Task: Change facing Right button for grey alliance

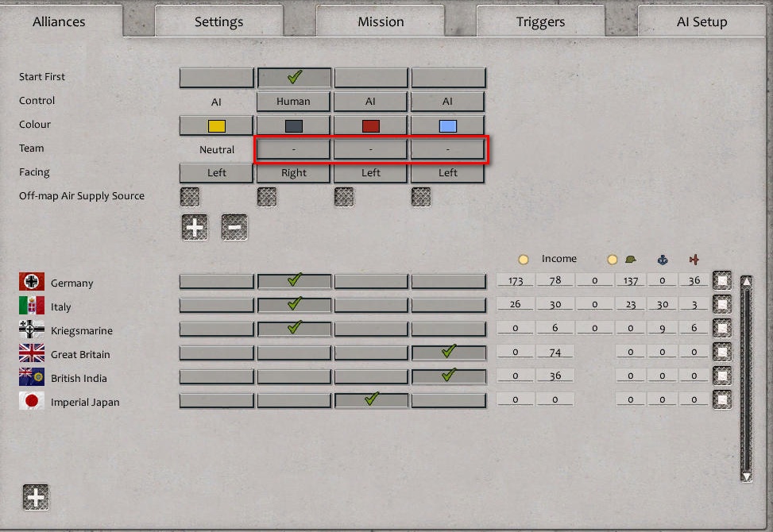Action: pos(294,173)
